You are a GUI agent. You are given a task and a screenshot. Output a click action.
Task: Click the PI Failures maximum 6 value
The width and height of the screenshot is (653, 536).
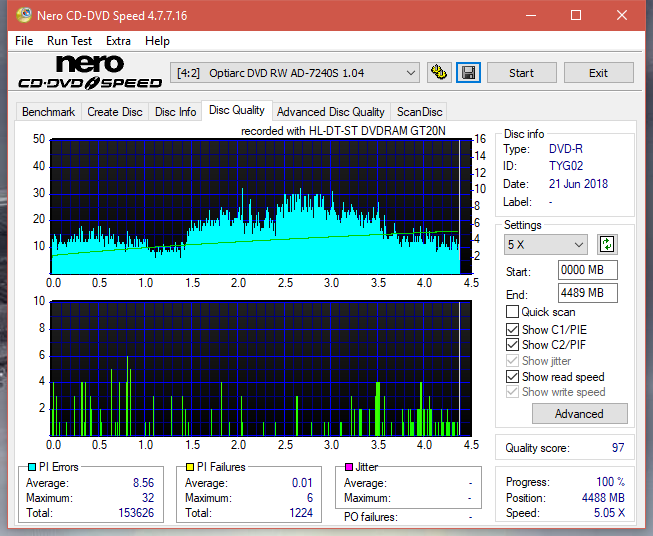[x=310, y=498]
